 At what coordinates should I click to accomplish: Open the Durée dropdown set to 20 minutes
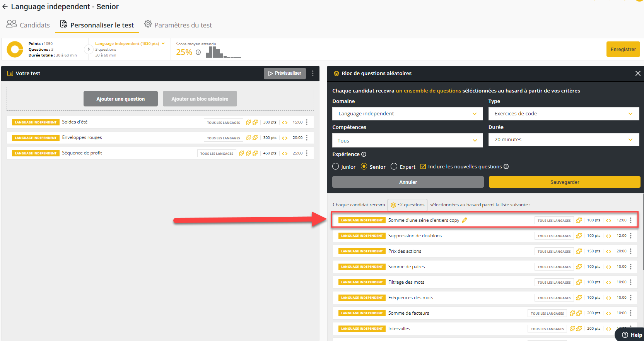(564, 140)
